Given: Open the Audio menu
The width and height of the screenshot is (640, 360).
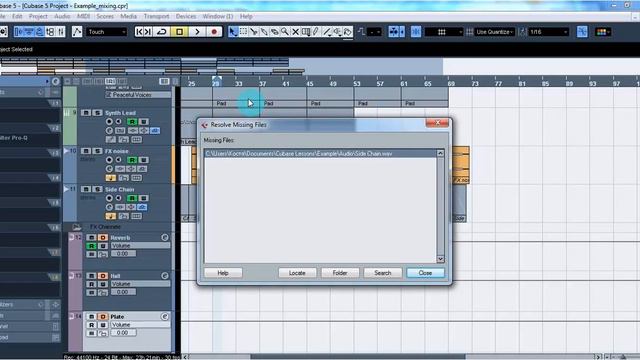Looking at the screenshot, I should coord(62,16).
